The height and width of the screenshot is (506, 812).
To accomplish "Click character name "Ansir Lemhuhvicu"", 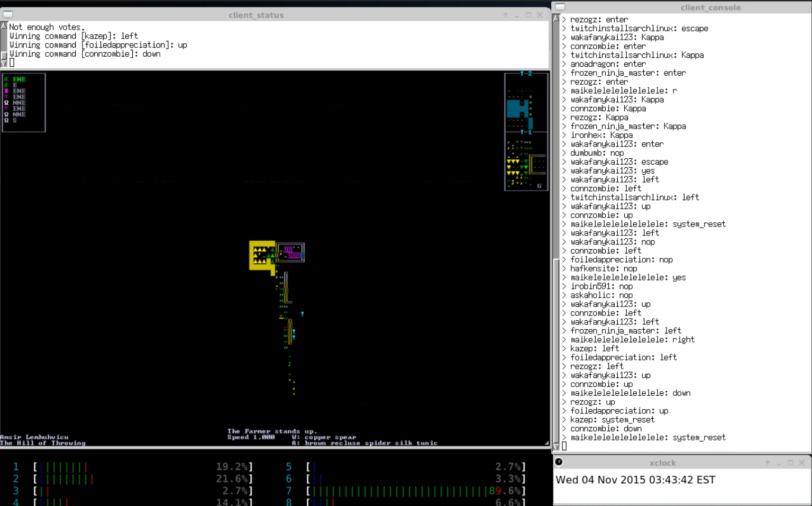I will pos(34,437).
